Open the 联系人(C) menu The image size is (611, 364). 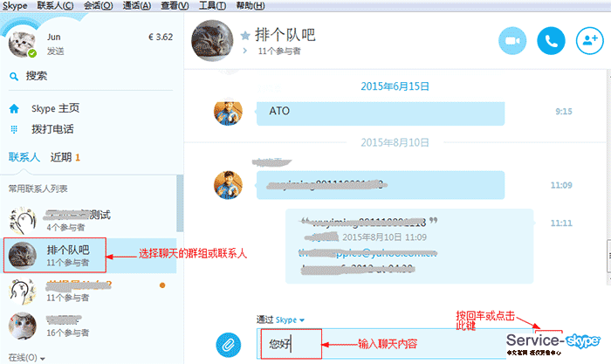(56, 5)
